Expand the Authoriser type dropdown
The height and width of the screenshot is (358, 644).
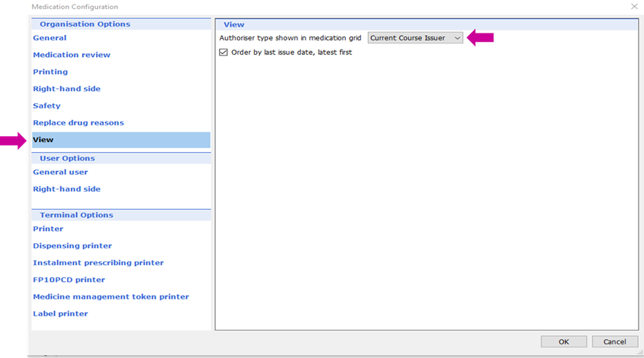click(415, 38)
